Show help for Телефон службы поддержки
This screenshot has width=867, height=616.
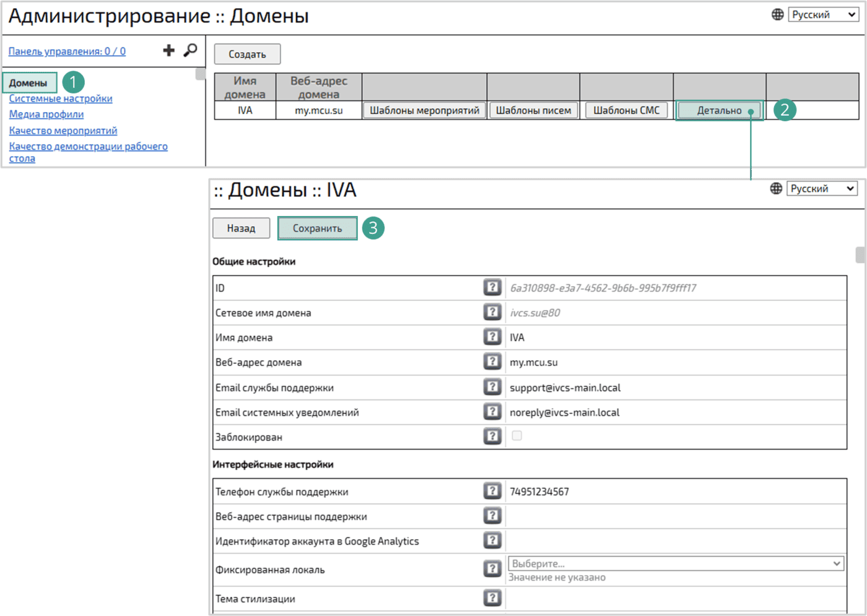pos(492,491)
